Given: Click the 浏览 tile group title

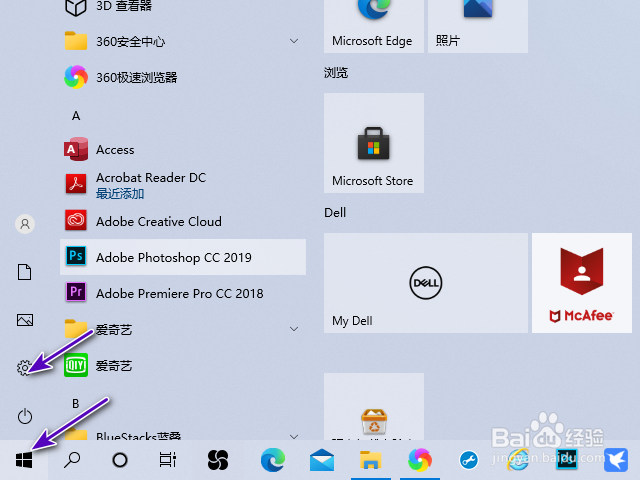Looking at the screenshot, I should click(x=336, y=73).
